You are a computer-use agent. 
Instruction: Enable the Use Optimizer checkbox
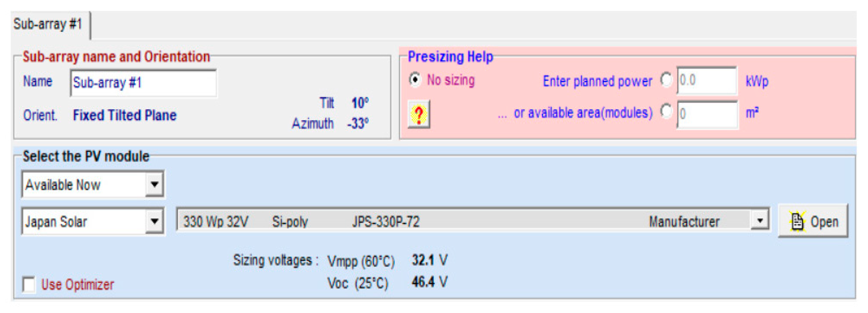point(29,284)
